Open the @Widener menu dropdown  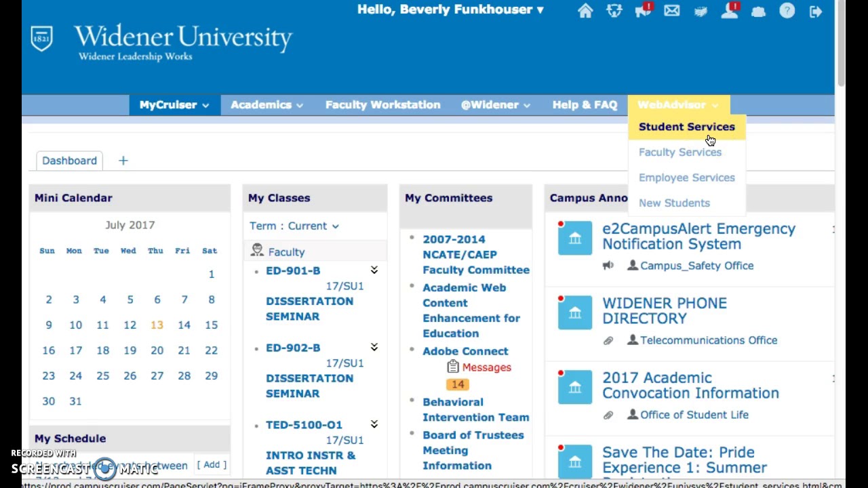pos(495,105)
